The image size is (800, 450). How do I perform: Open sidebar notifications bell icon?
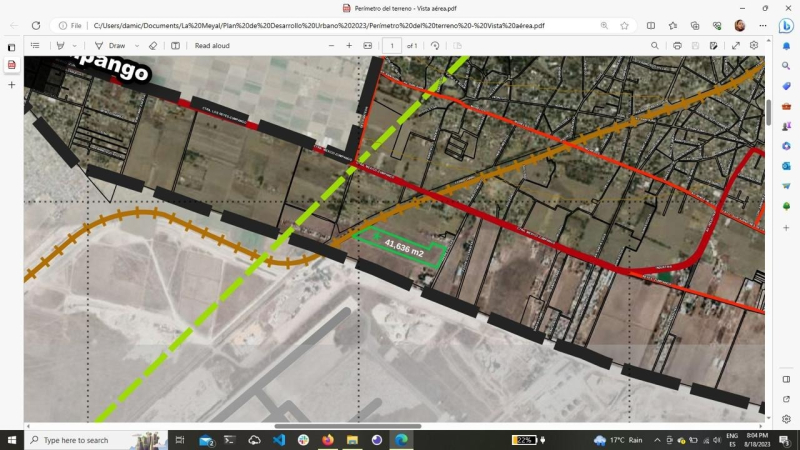pos(786,46)
